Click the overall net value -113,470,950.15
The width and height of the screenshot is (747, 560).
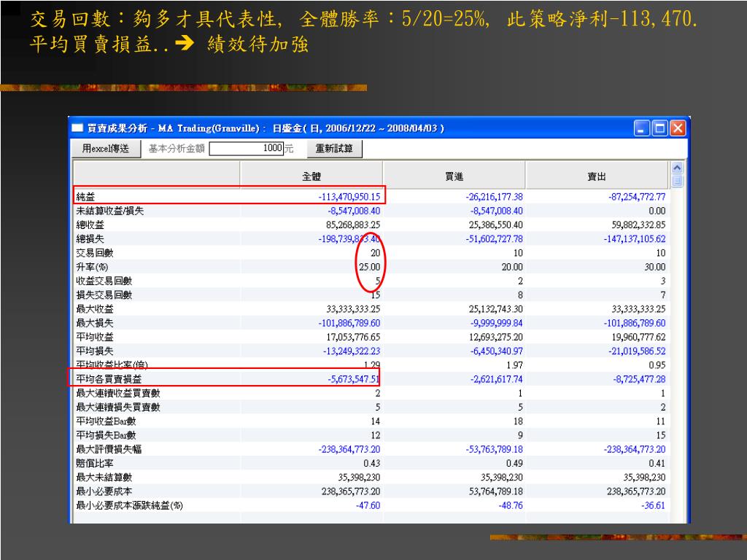(x=349, y=197)
